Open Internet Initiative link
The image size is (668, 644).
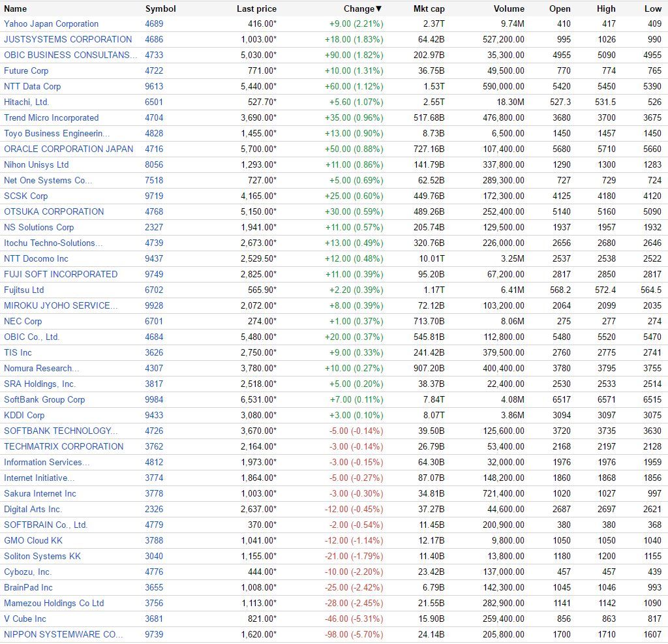(39, 478)
